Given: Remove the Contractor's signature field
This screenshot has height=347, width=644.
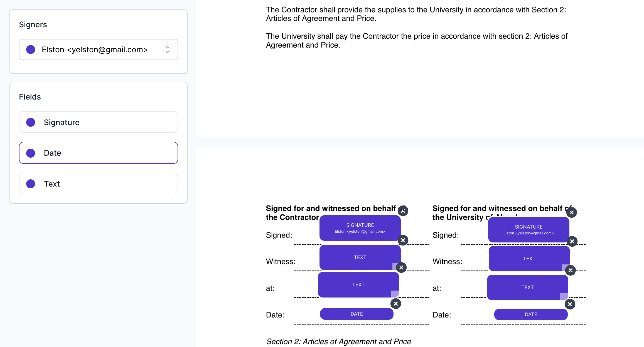Looking at the screenshot, I should pyautogui.click(x=403, y=210).
